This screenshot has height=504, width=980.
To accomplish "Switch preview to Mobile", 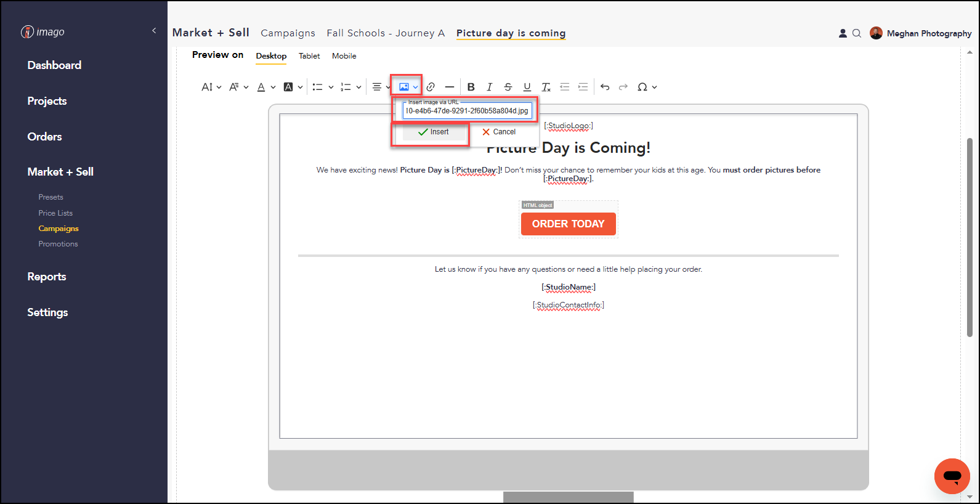I will click(344, 56).
